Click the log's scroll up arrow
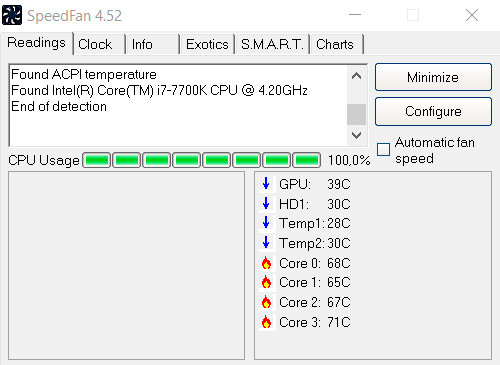The height and width of the screenshot is (365, 500). (356, 76)
